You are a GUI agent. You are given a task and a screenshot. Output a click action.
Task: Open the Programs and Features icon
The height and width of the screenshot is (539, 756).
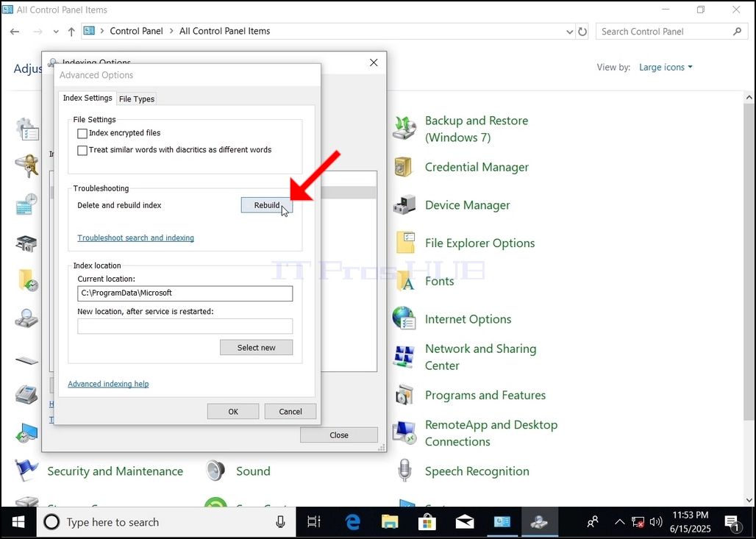404,395
